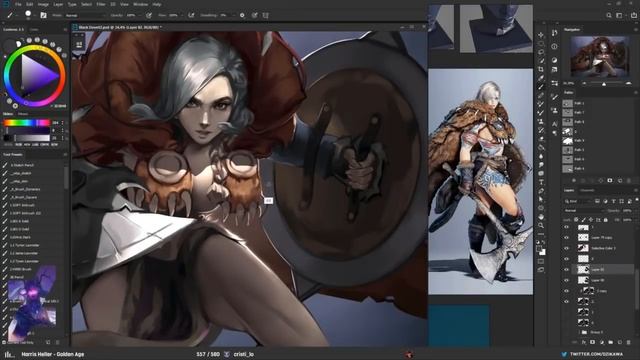This screenshot has height=360, width=640.
Task: Delete layer with trash icon
Action: click(x=629, y=342)
